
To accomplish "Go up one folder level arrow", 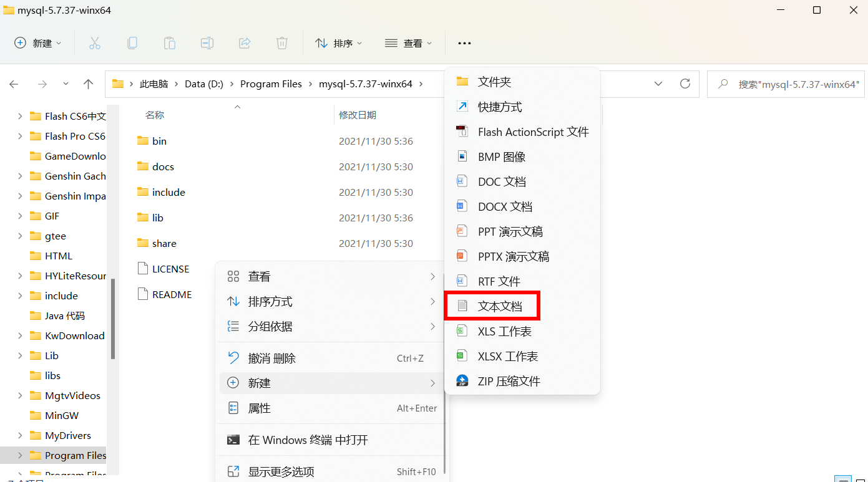I will pos(89,84).
